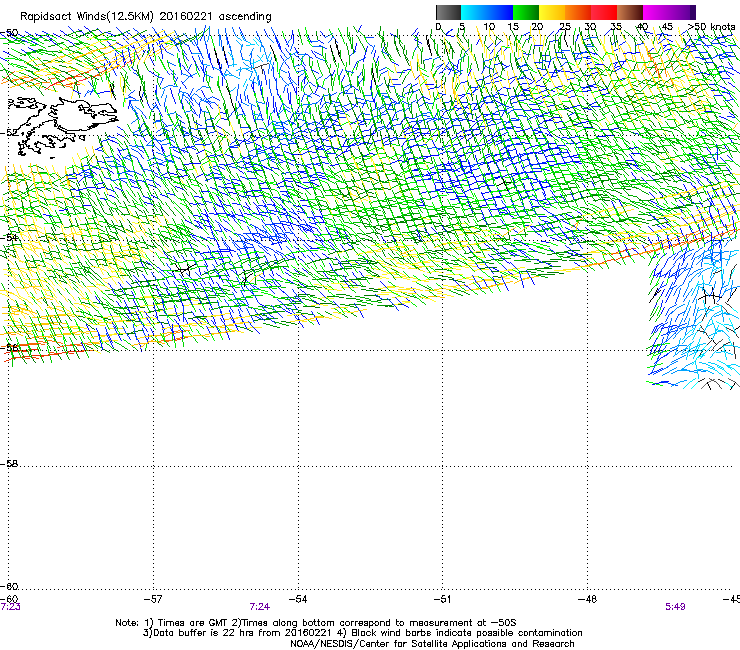This screenshot has height=650, width=740.
Task: Click legend tick label '10'
Action: 489,27
